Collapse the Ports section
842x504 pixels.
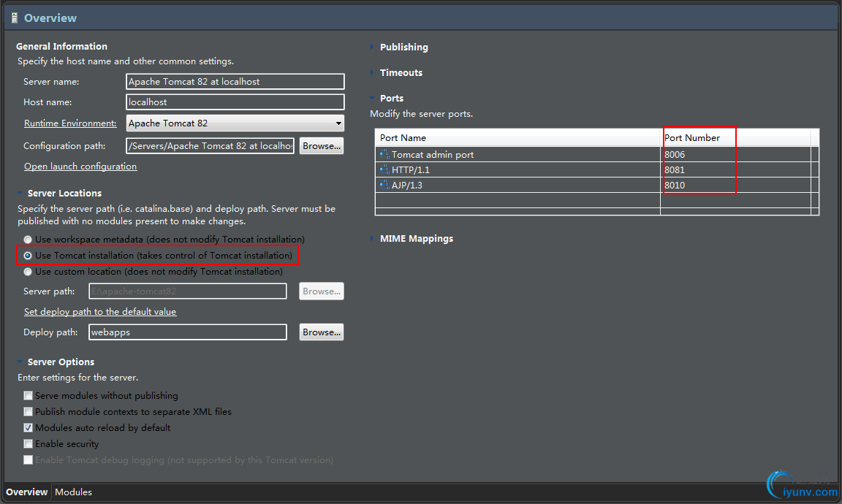tap(372, 98)
